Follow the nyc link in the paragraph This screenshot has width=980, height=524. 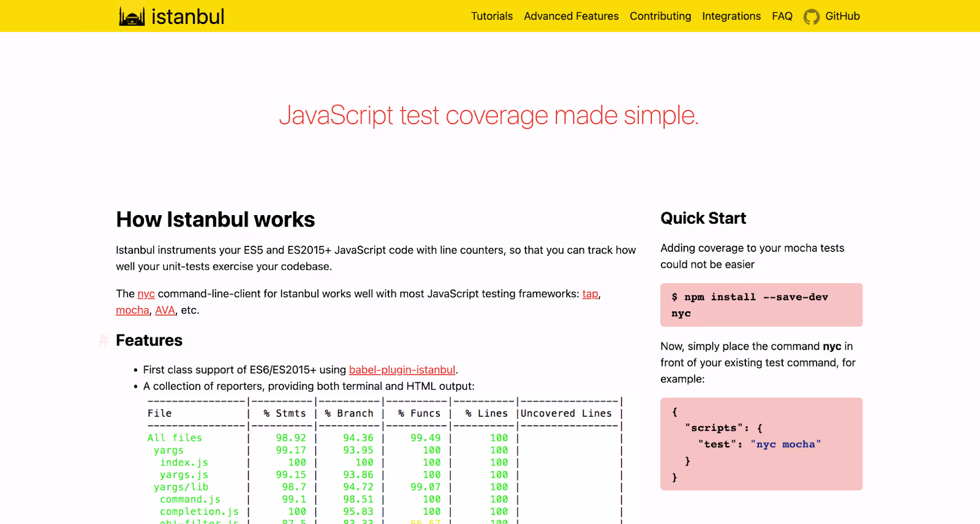[146, 294]
